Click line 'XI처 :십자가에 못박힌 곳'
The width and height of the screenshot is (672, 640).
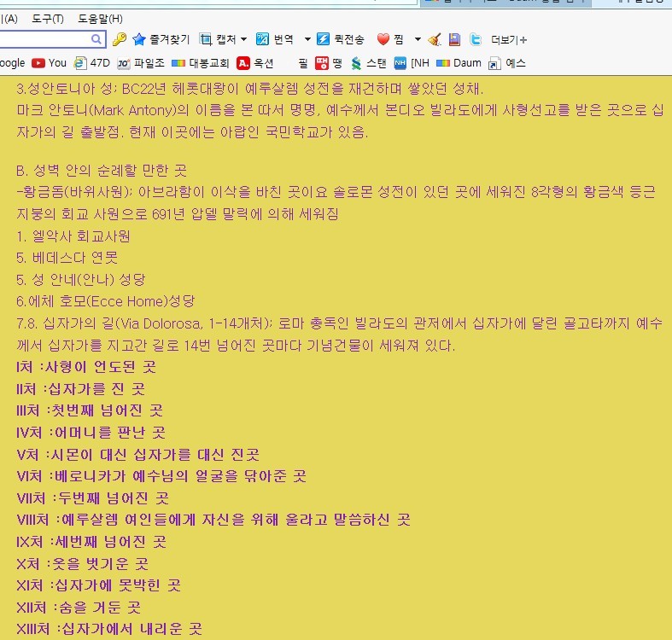(98, 585)
